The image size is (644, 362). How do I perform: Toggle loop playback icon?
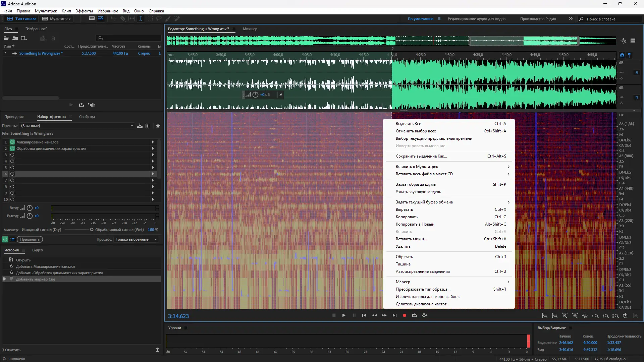[x=415, y=315]
